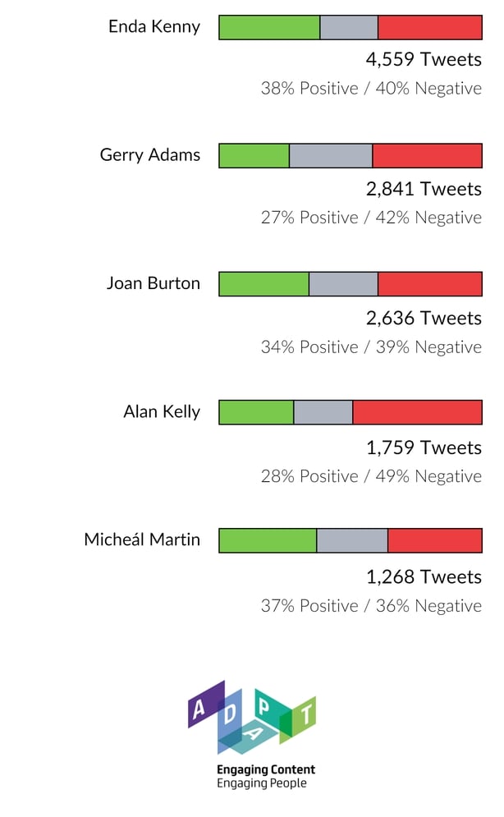Select the Gerry Adams name label
504x817 pixels.
[150, 154]
